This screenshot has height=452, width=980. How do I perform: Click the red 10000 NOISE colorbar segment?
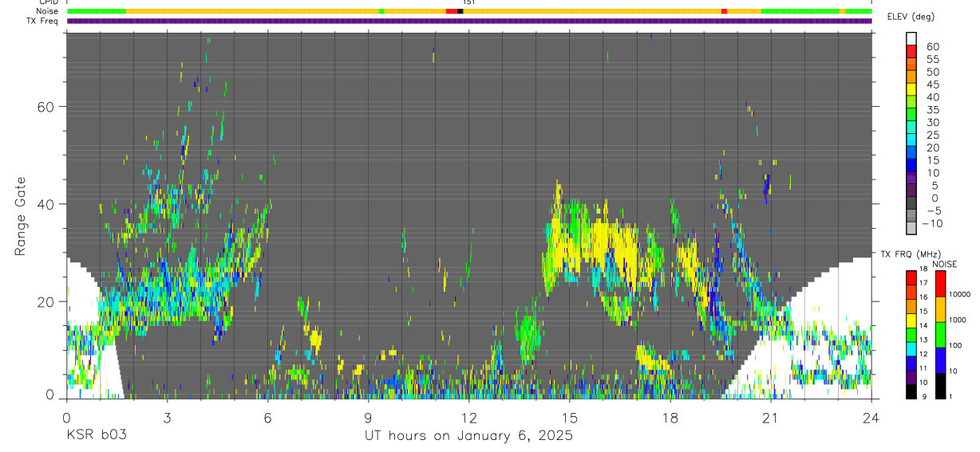pos(940,283)
